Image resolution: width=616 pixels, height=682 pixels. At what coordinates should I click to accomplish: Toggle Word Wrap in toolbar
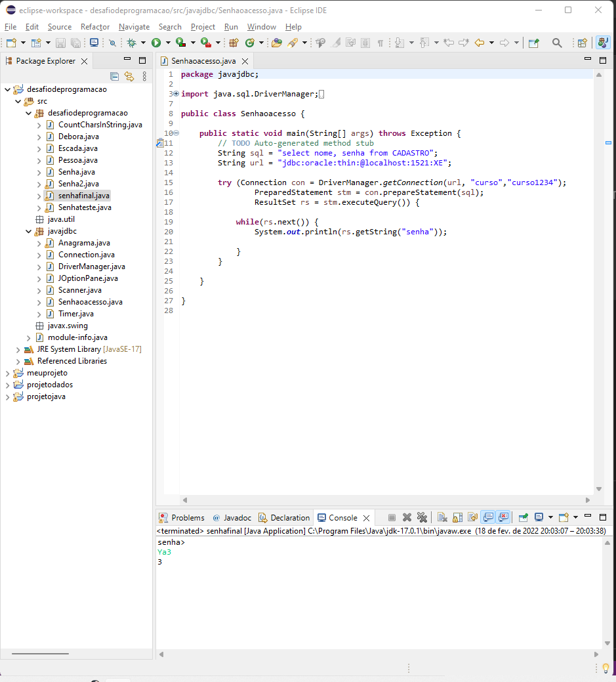350,43
